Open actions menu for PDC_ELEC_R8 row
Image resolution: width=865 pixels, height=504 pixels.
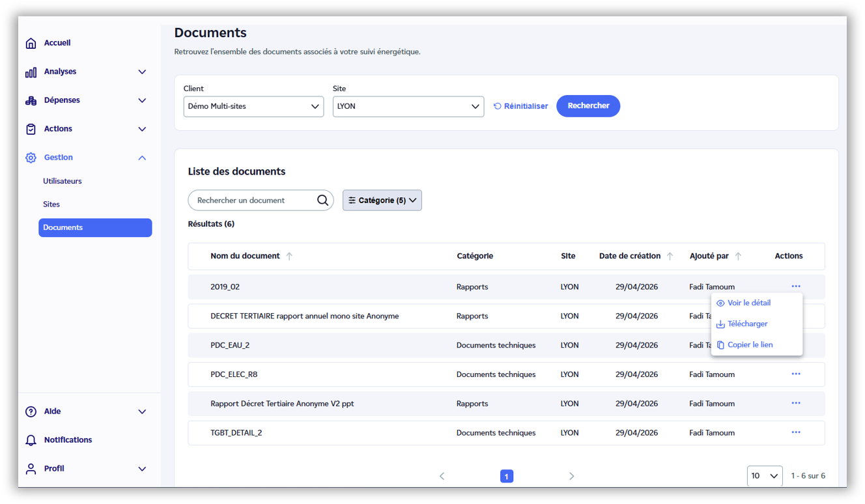click(796, 374)
